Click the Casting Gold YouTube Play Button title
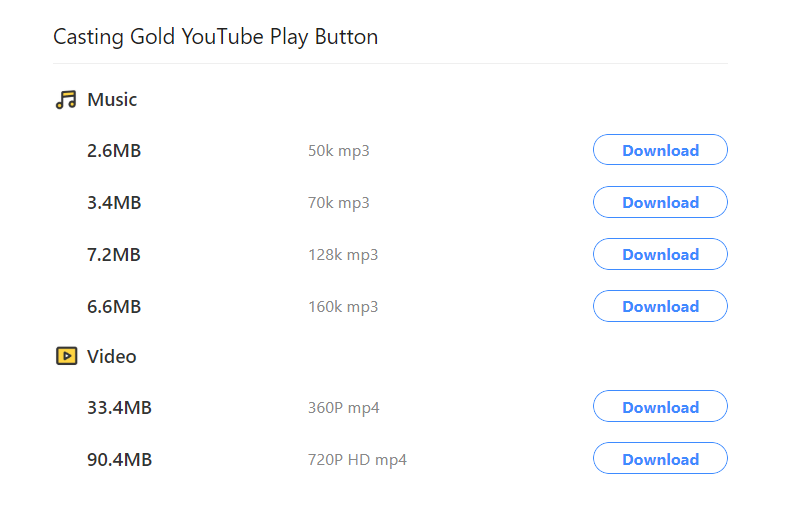801x505 pixels. pyautogui.click(x=216, y=37)
